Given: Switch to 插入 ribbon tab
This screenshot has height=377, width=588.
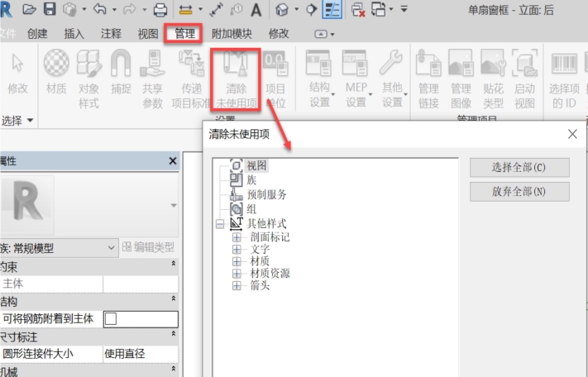Looking at the screenshot, I should coord(74,34).
